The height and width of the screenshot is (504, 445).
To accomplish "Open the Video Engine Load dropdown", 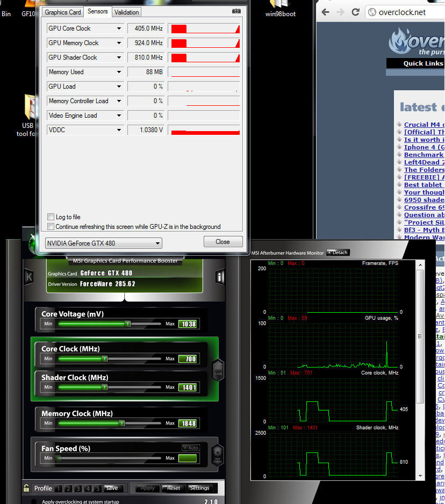I will (119, 115).
